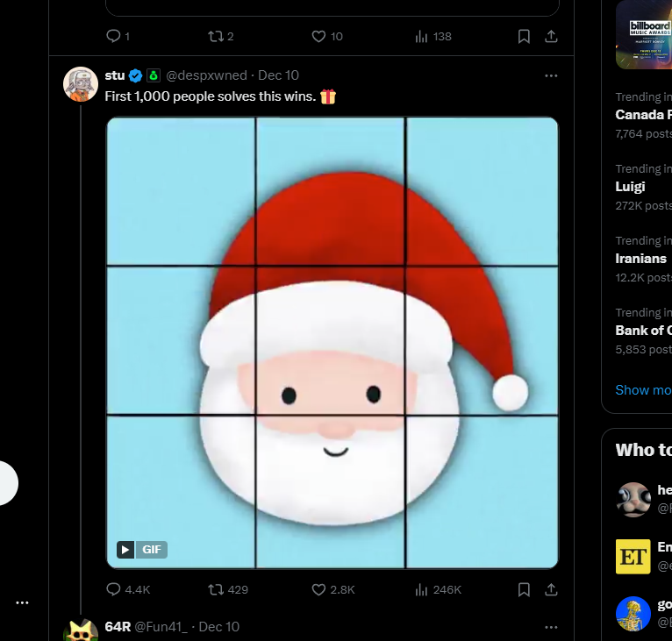This screenshot has width=672, height=641.
Task: Repost stu's post with 429 reposts
Action: (228, 589)
